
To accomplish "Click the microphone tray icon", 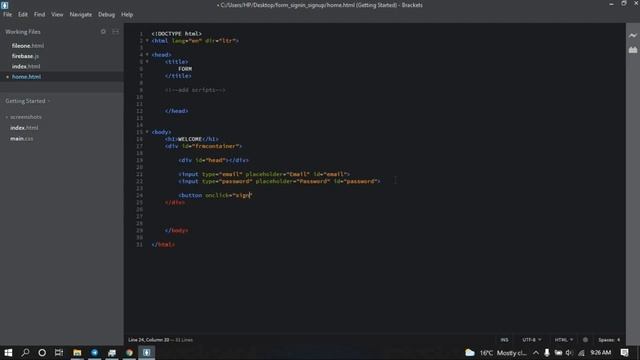I will tap(547, 353).
